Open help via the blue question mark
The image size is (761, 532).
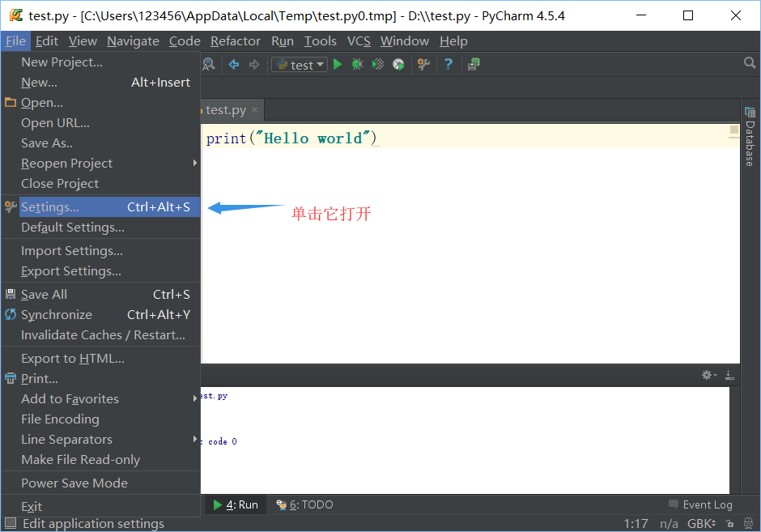coord(449,64)
